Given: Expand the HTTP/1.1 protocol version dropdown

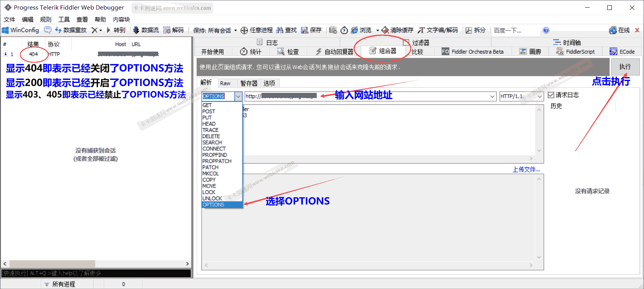Looking at the screenshot, I should [x=540, y=96].
